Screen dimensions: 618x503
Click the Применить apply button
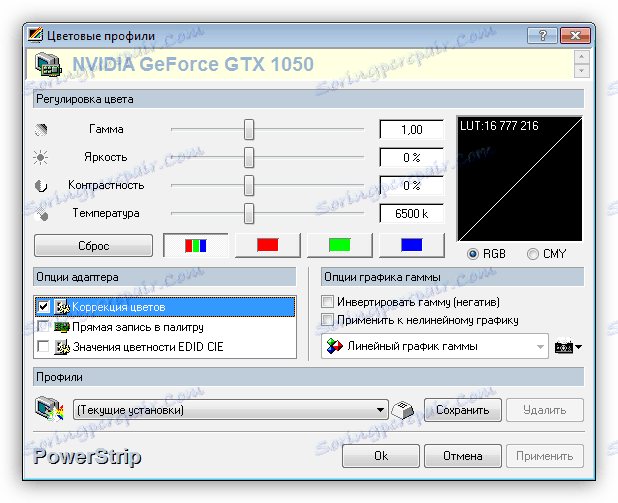545,456
